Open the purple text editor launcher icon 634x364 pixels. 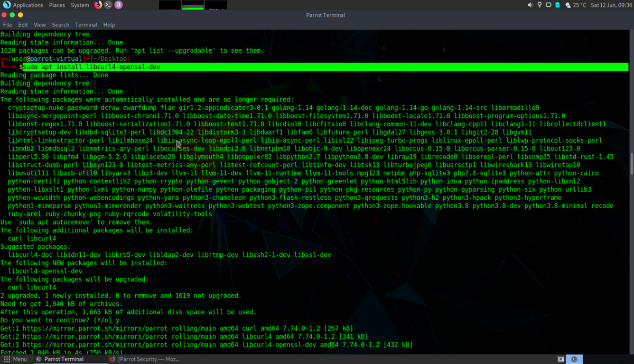click(118, 5)
